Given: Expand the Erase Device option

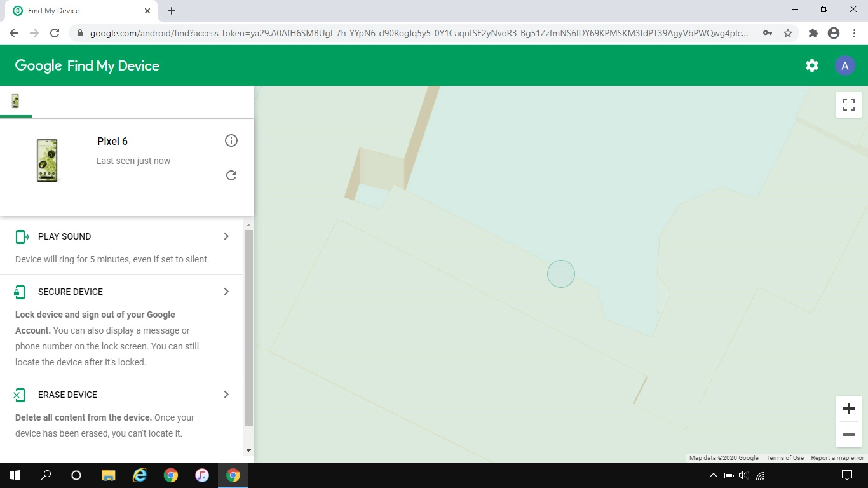Looking at the screenshot, I should (226, 395).
